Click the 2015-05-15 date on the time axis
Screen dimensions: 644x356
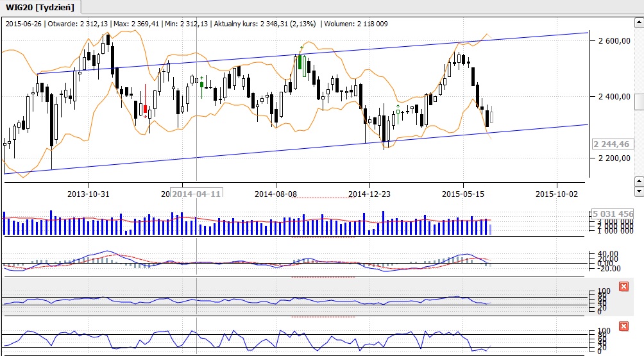pos(463,194)
